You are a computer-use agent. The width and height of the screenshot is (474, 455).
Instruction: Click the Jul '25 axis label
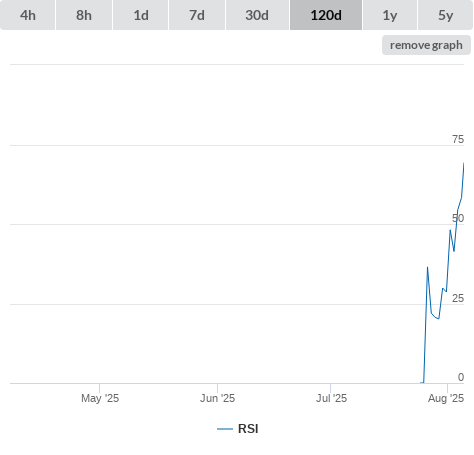click(x=331, y=398)
